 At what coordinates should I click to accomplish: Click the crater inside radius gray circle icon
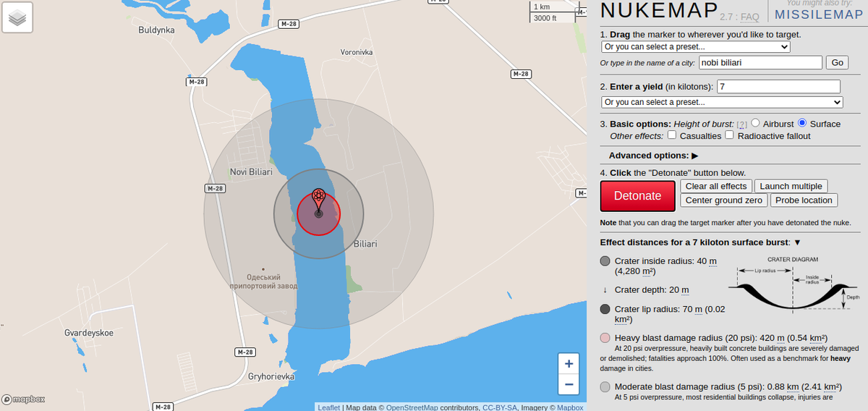coord(605,261)
